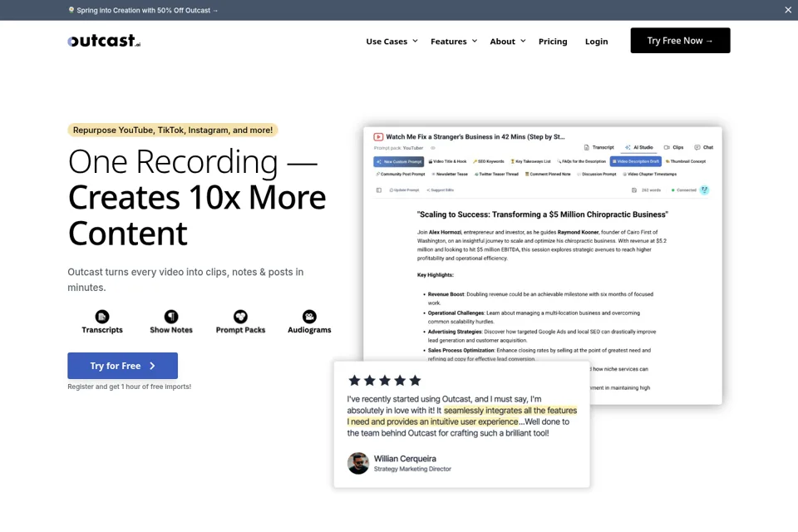Click the Scaling to Success document heading

click(543, 214)
